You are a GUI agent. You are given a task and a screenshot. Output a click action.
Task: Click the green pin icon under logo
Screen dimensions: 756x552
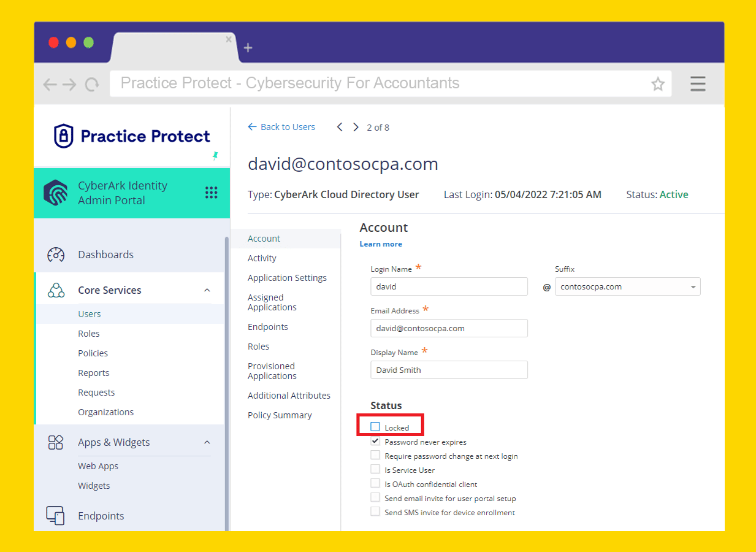[215, 156]
